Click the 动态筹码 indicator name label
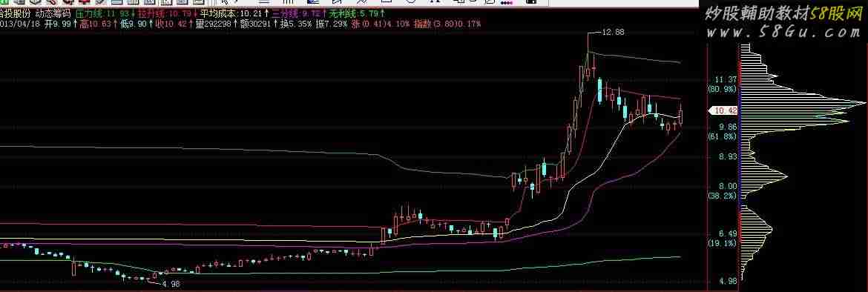Viewport: 868px width, 292px height. click(53, 13)
